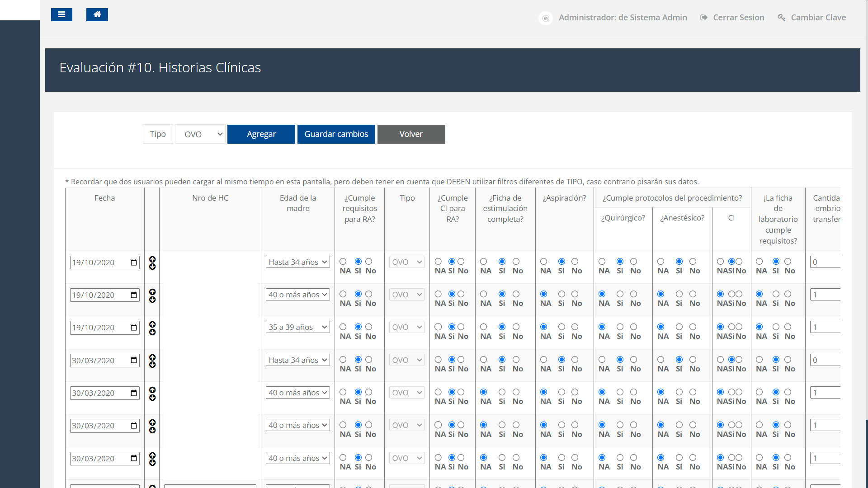Open the 35 a 39 años row's Tipo OVO dropdown

(407, 327)
